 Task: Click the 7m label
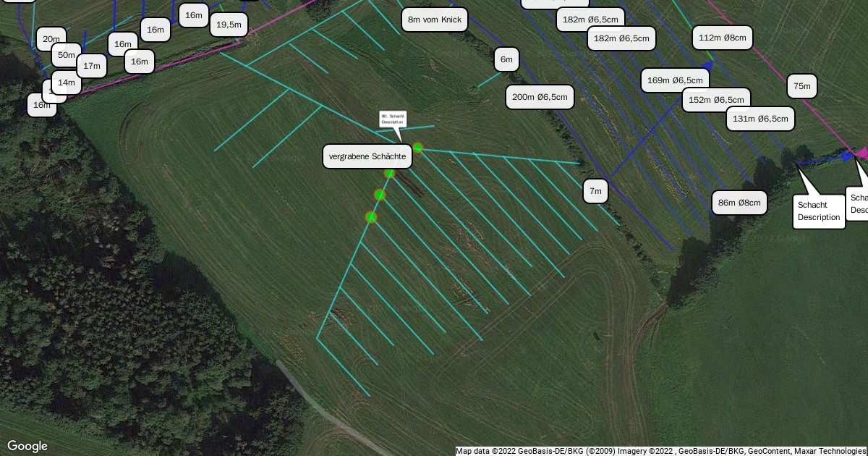(x=595, y=191)
